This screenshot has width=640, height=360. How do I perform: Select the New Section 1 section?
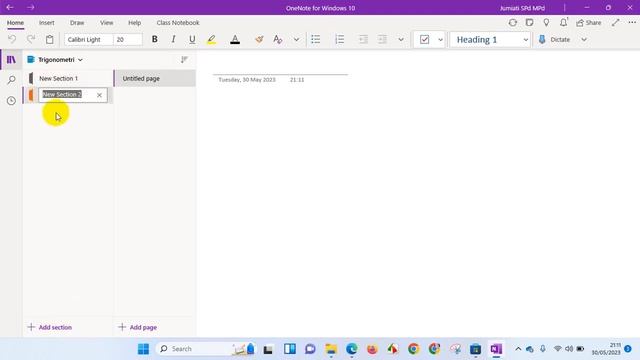[68, 78]
